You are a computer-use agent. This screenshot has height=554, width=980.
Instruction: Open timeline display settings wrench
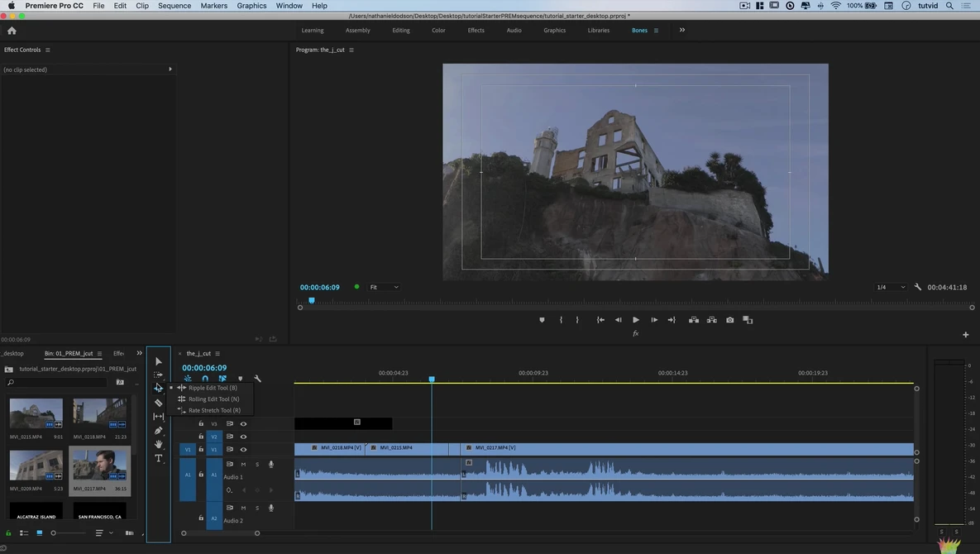pyautogui.click(x=257, y=379)
